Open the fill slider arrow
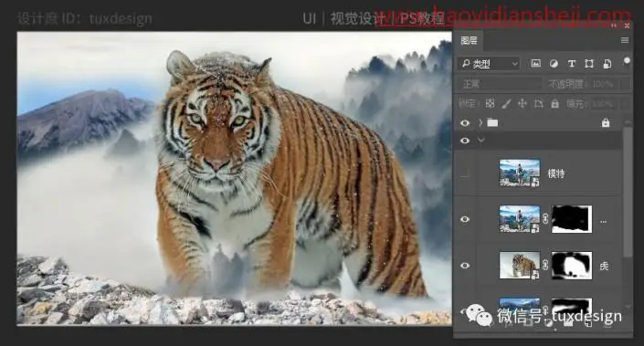This screenshot has height=346, width=644. click(625, 104)
